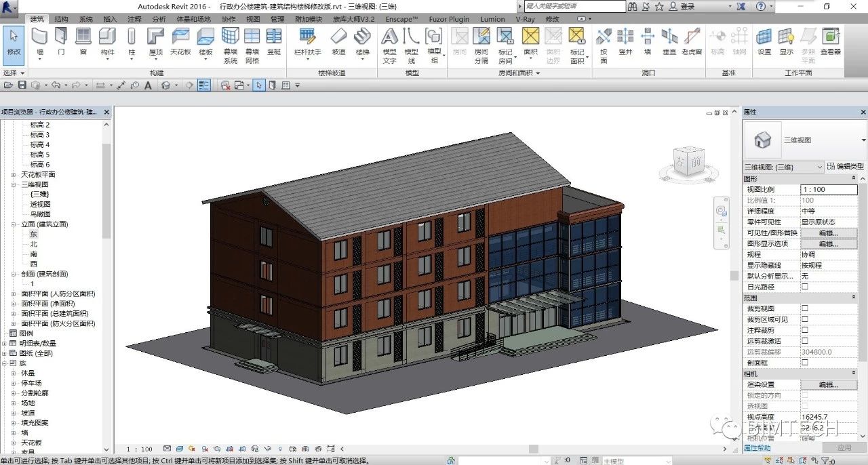Viewport: 868px width, 465px height.
Task: Switch to the 注释 ribbon tab
Action: tap(134, 19)
